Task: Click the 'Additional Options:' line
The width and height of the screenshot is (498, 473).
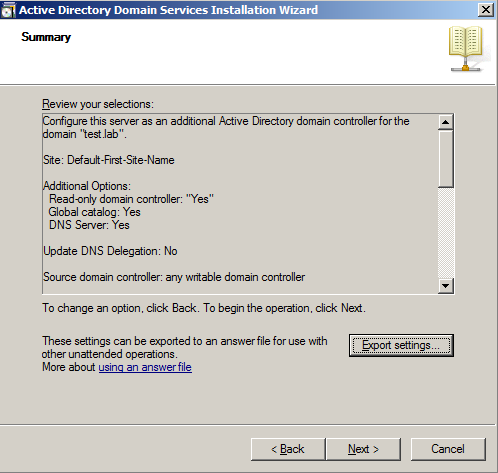Action: [87, 186]
